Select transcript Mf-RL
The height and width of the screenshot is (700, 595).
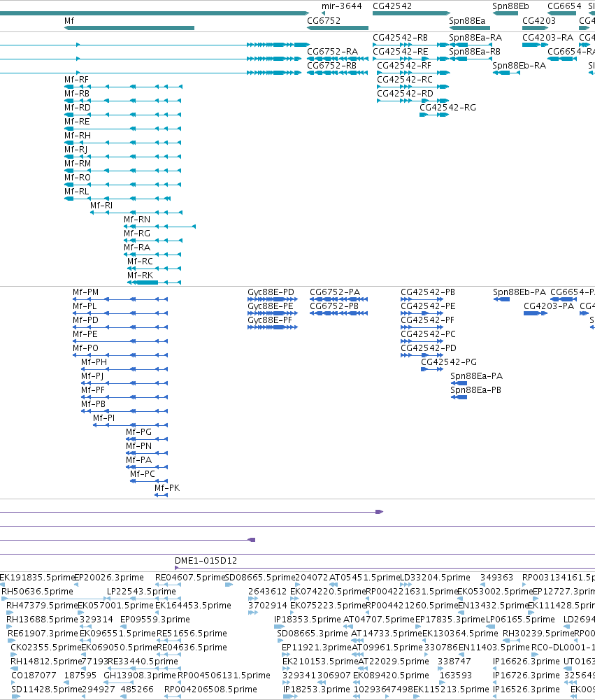pos(118,199)
